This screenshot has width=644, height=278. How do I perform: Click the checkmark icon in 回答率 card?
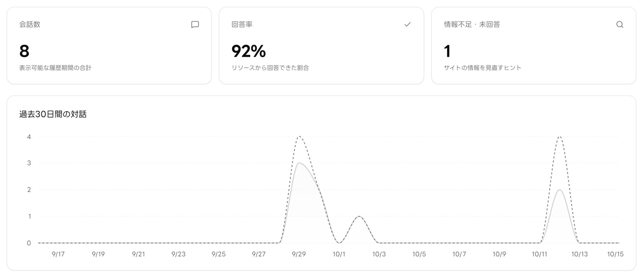(x=408, y=24)
